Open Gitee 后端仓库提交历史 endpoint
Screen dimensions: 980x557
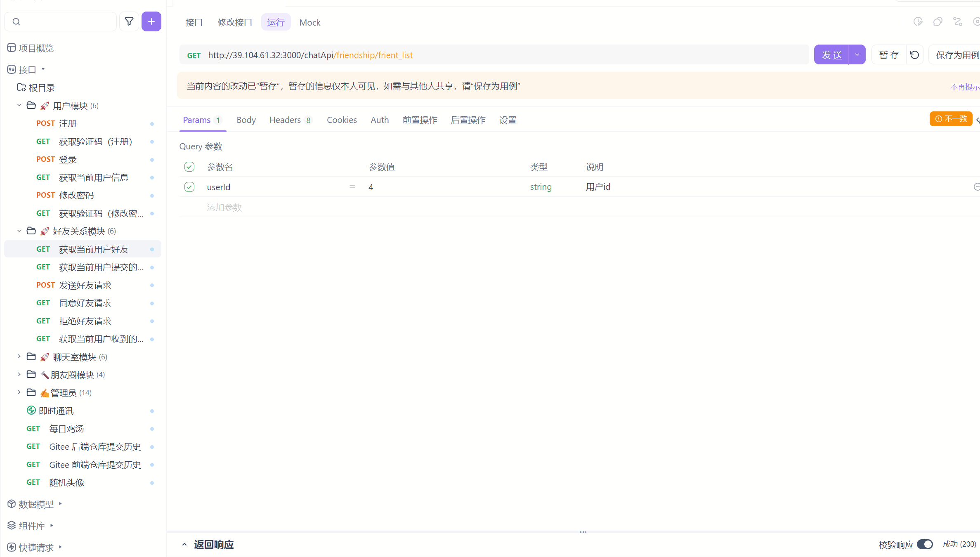(x=83, y=447)
